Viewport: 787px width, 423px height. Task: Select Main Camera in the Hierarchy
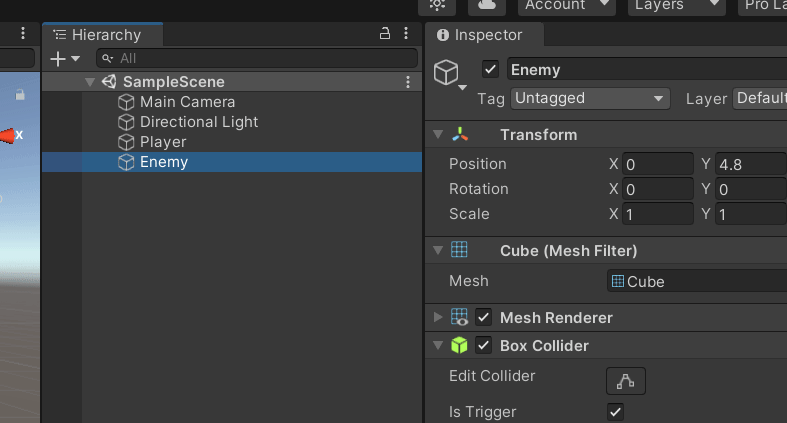tap(187, 102)
